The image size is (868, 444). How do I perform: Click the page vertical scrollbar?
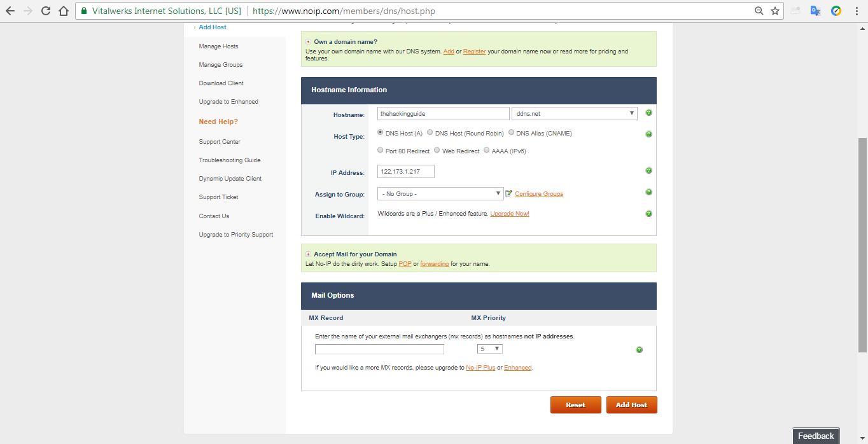[x=863, y=245]
